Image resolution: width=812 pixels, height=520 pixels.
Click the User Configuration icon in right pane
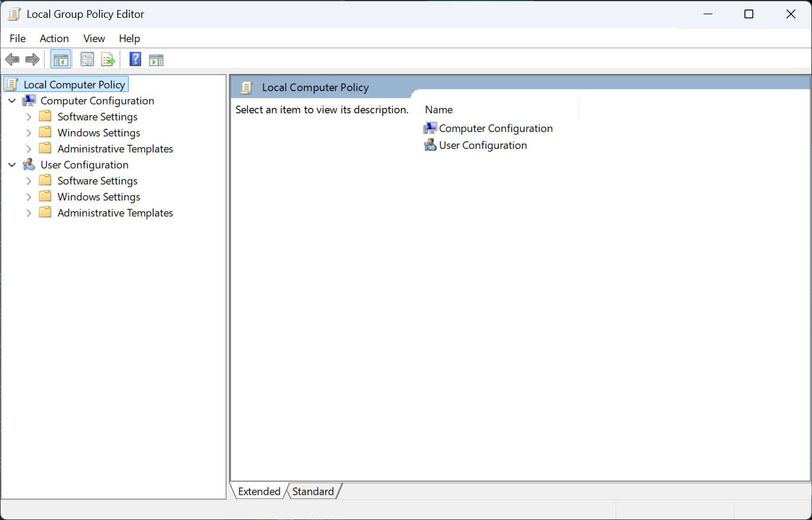click(x=430, y=145)
